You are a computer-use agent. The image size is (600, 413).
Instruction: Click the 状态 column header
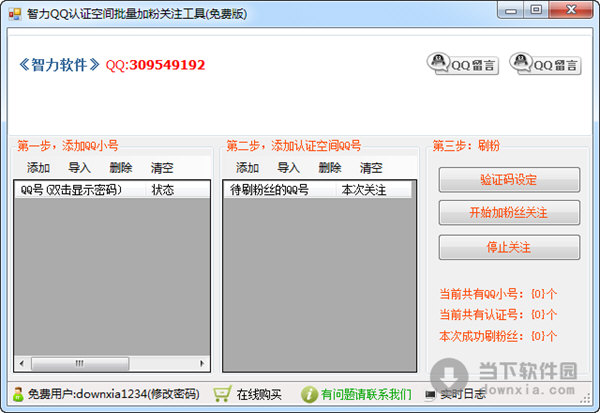pos(178,190)
